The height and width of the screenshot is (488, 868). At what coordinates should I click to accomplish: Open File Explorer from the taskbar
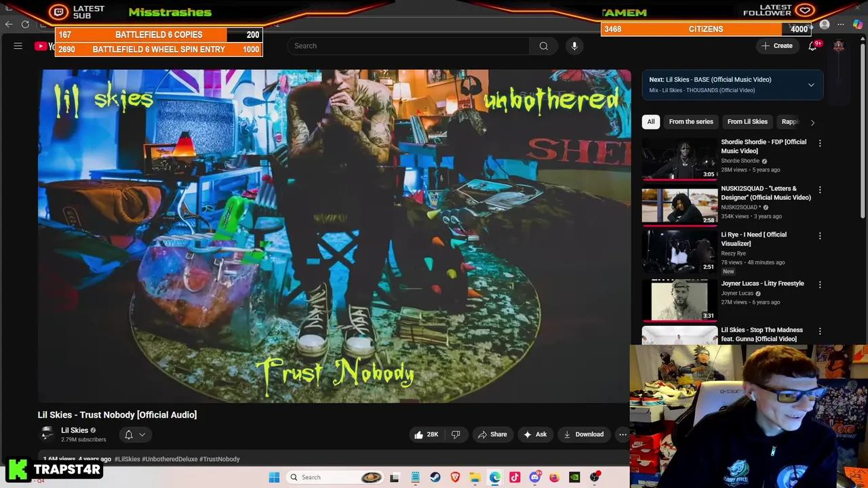475,477
